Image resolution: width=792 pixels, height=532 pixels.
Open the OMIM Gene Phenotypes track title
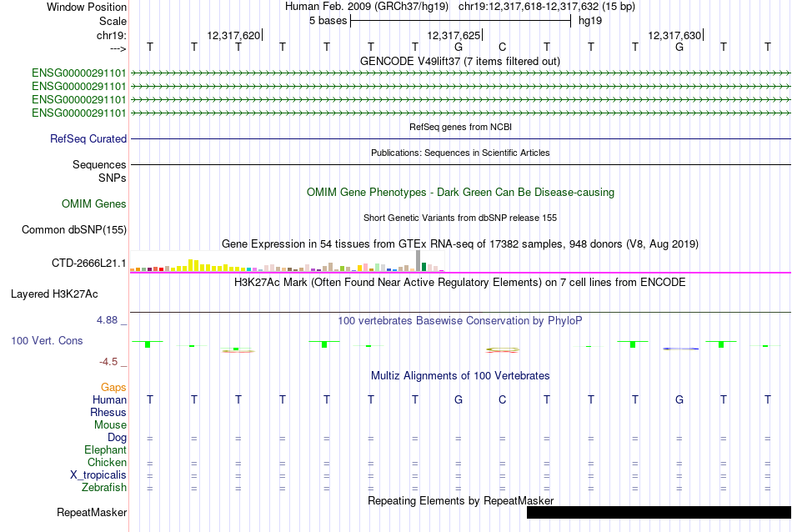pos(460,192)
